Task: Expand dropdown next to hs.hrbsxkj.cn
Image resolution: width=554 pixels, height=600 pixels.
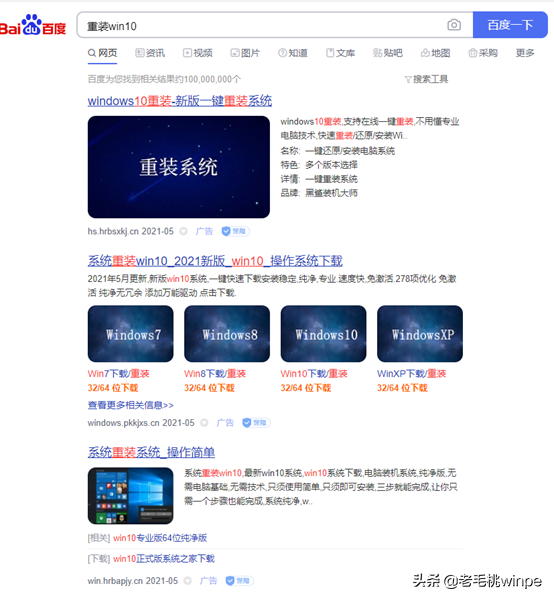Action: tap(184, 231)
